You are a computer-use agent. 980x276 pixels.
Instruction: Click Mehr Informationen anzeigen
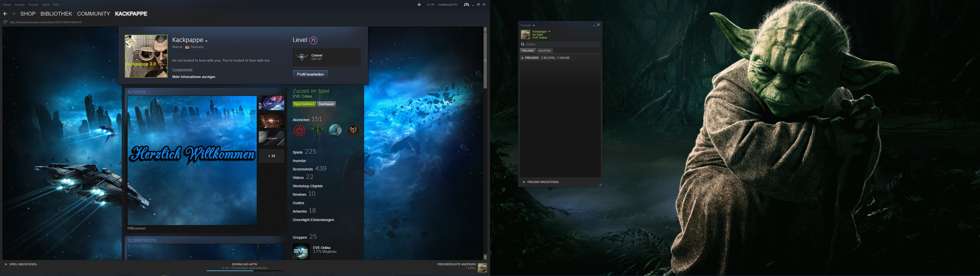click(x=194, y=77)
